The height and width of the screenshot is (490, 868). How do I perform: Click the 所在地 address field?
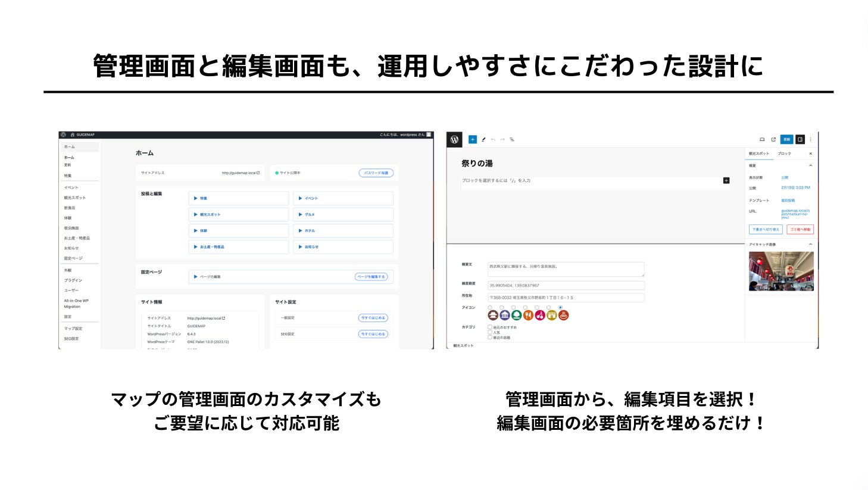pos(566,298)
